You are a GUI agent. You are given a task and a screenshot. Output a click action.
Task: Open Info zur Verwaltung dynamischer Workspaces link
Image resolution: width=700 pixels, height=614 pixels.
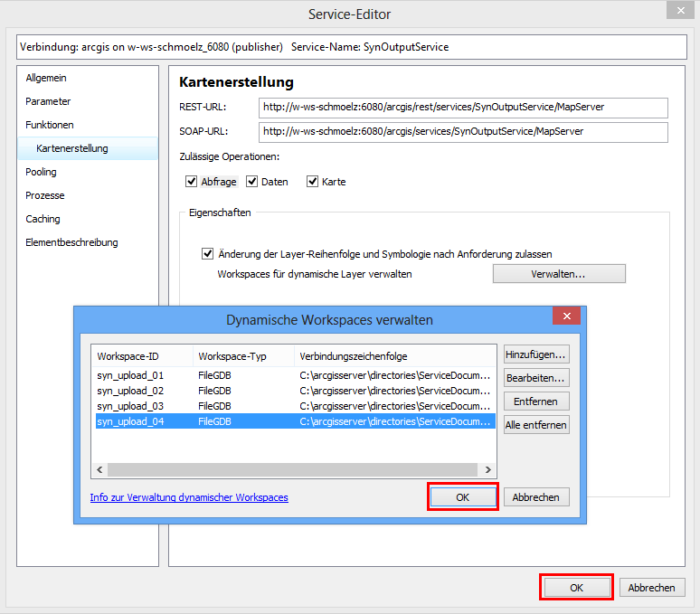189,497
